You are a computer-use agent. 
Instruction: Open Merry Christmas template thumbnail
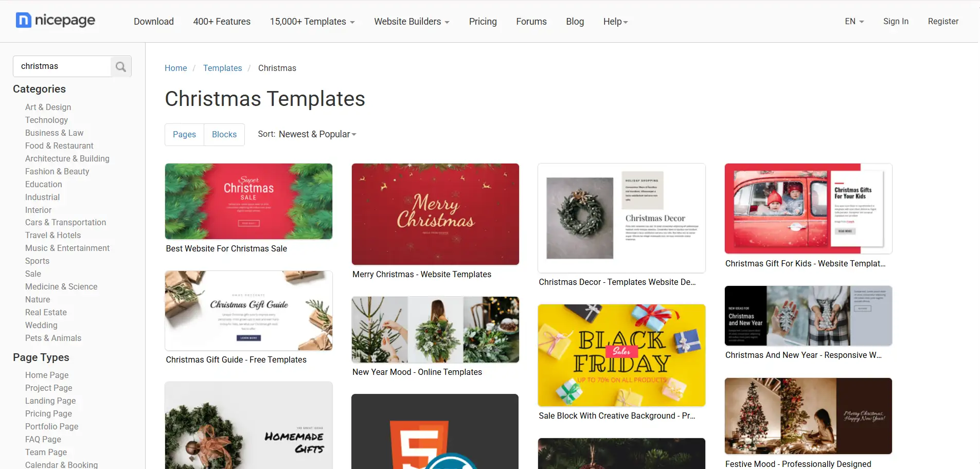tap(435, 214)
